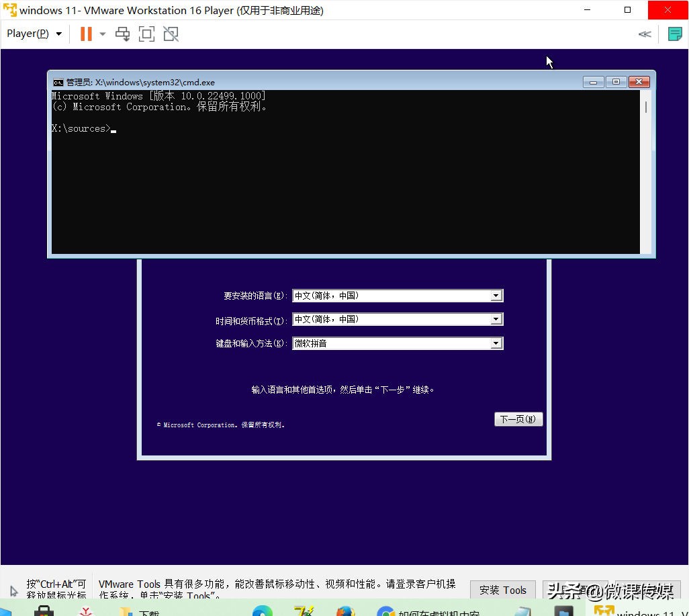Image resolution: width=689 pixels, height=616 pixels.
Task: Click the 下一页 next button
Action: point(518,419)
